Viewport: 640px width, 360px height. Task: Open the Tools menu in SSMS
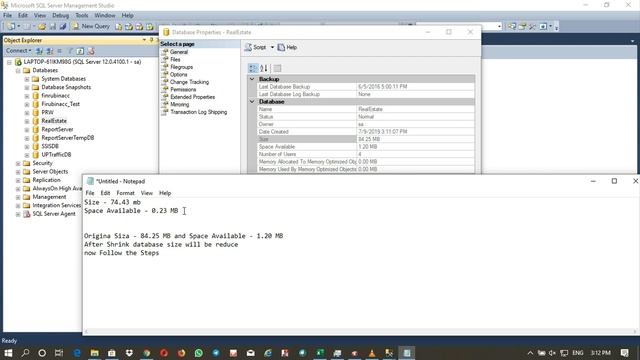point(82,15)
